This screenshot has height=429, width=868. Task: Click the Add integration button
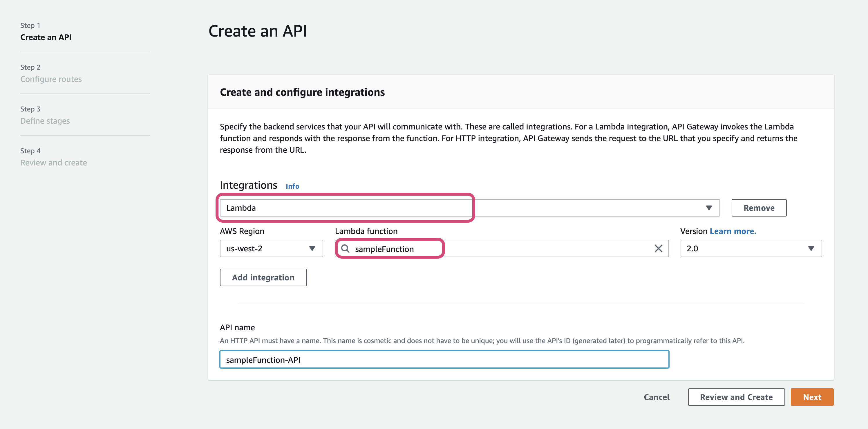click(263, 277)
